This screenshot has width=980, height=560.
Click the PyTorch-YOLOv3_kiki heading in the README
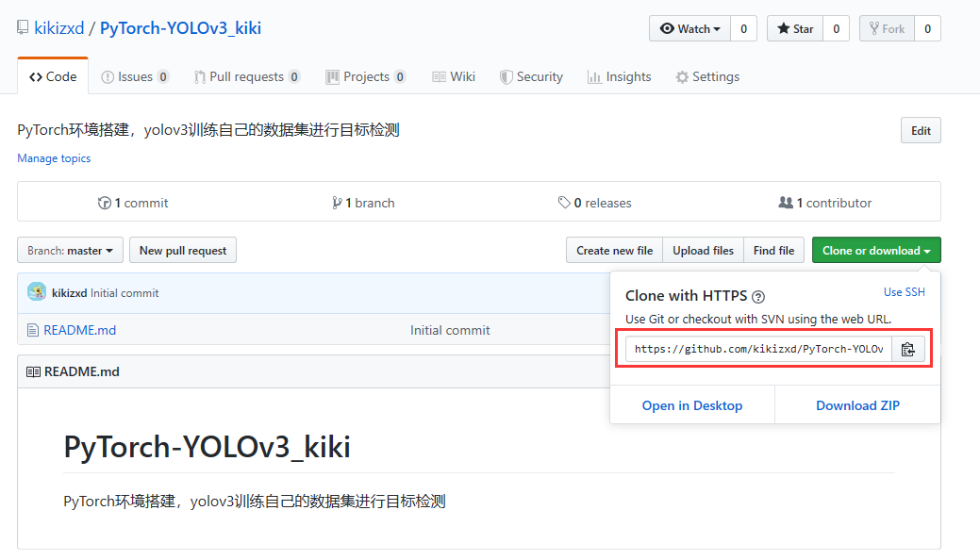click(207, 447)
